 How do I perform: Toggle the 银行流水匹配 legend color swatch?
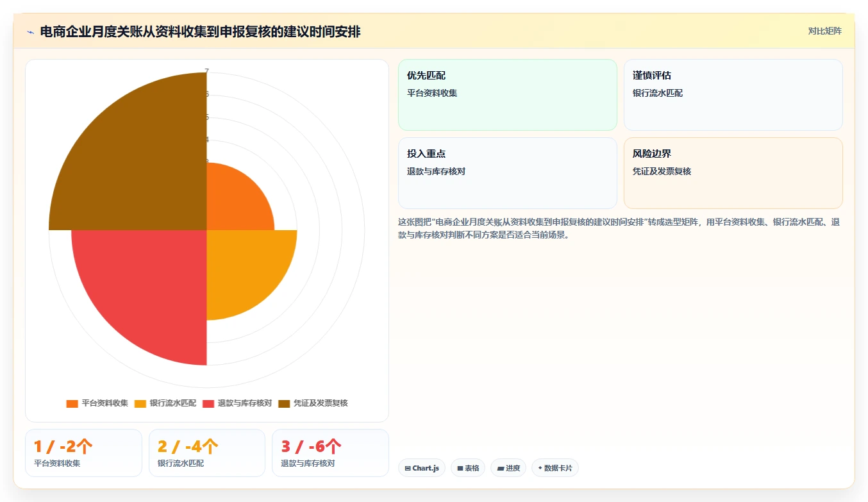click(140, 403)
